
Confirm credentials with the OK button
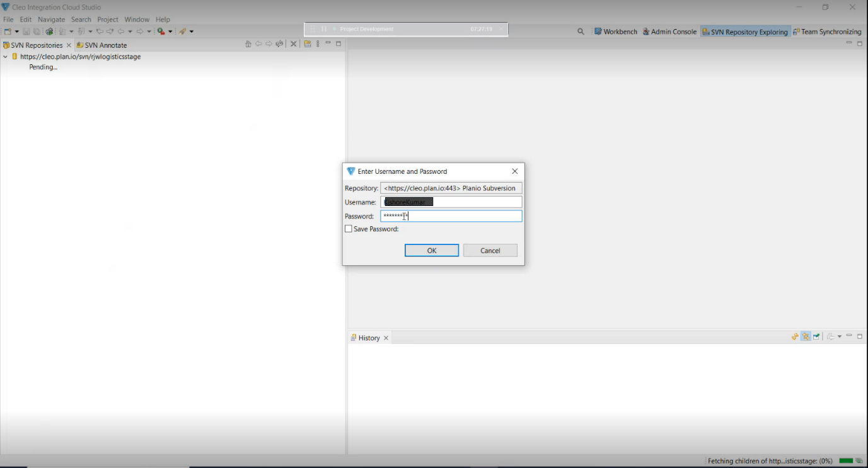tap(432, 251)
